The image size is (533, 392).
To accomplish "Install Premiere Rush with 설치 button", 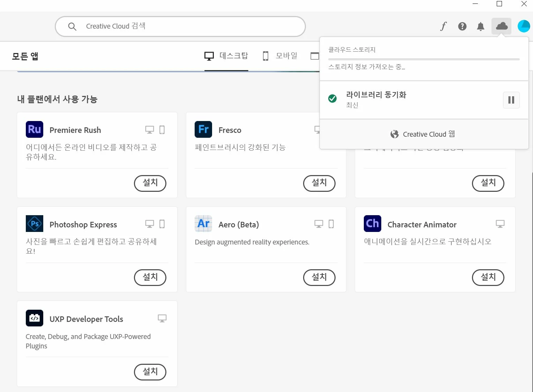I will click(150, 183).
